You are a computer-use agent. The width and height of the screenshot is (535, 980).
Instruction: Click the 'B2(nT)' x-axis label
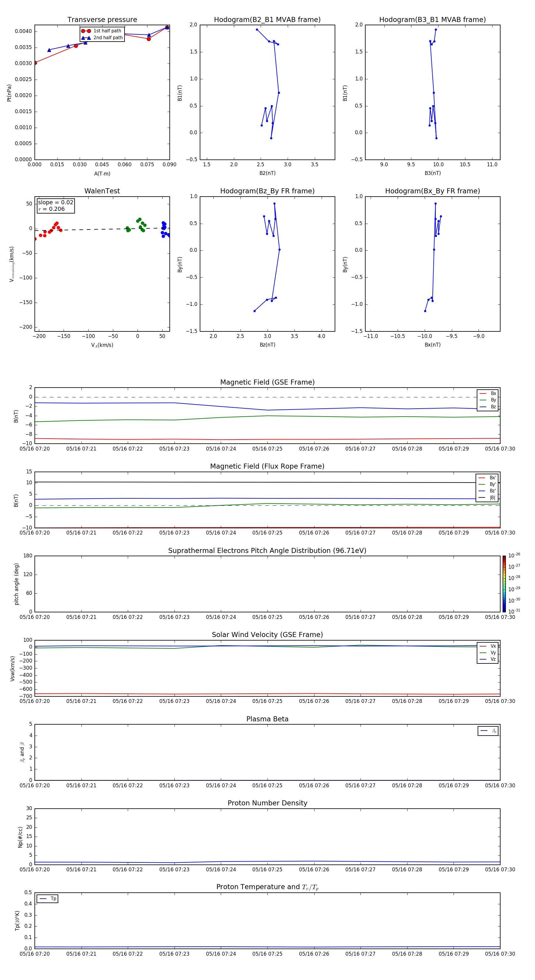(267, 173)
